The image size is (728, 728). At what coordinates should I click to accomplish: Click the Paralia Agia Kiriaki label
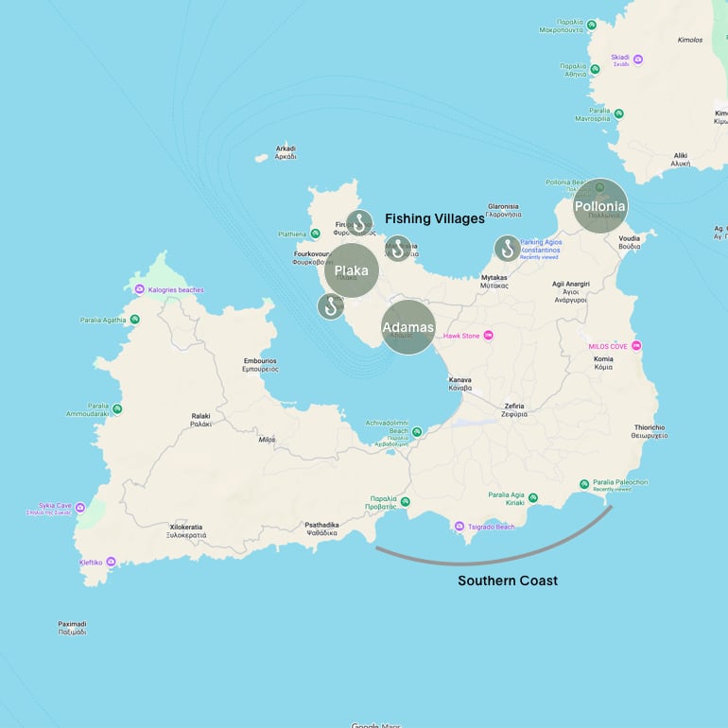(507, 498)
